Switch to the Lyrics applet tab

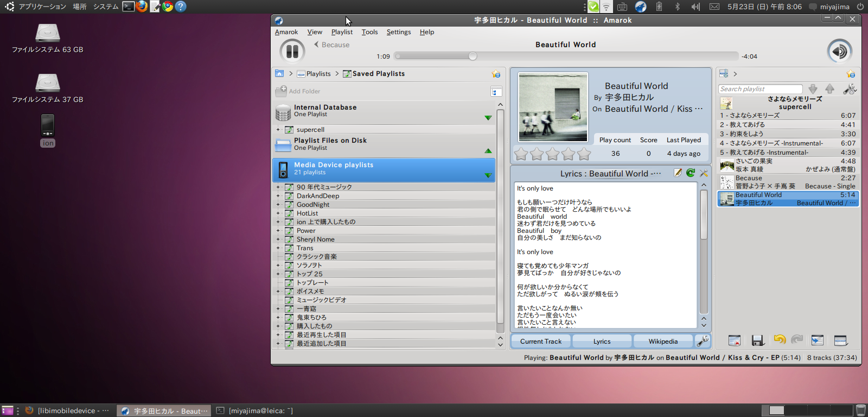click(x=602, y=342)
